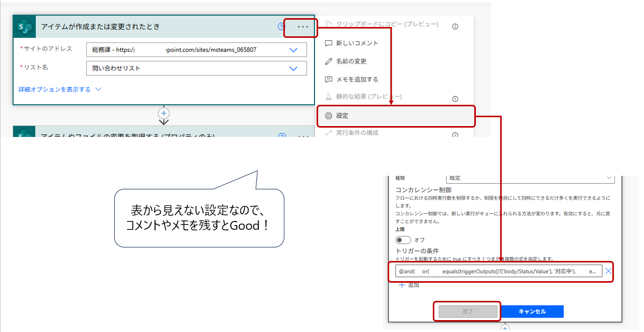The height and width of the screenshot is (332, 644).
Task: Open help for アイテムが作成または変更されたとき trigger
Action: click(281, 26)
